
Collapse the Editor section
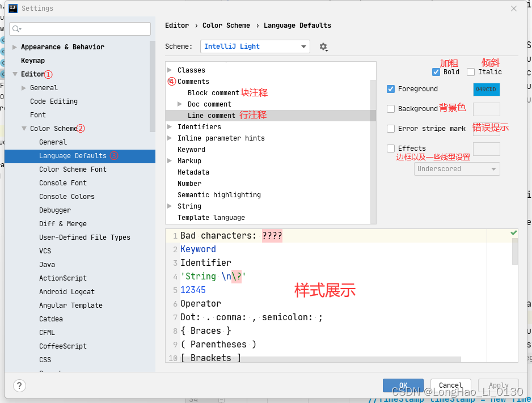click(15, 74)
